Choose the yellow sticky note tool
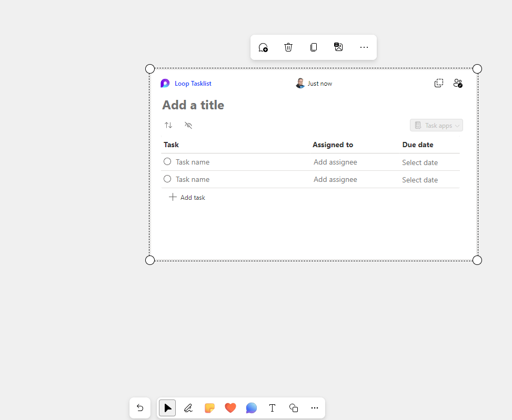 point(209,408)
